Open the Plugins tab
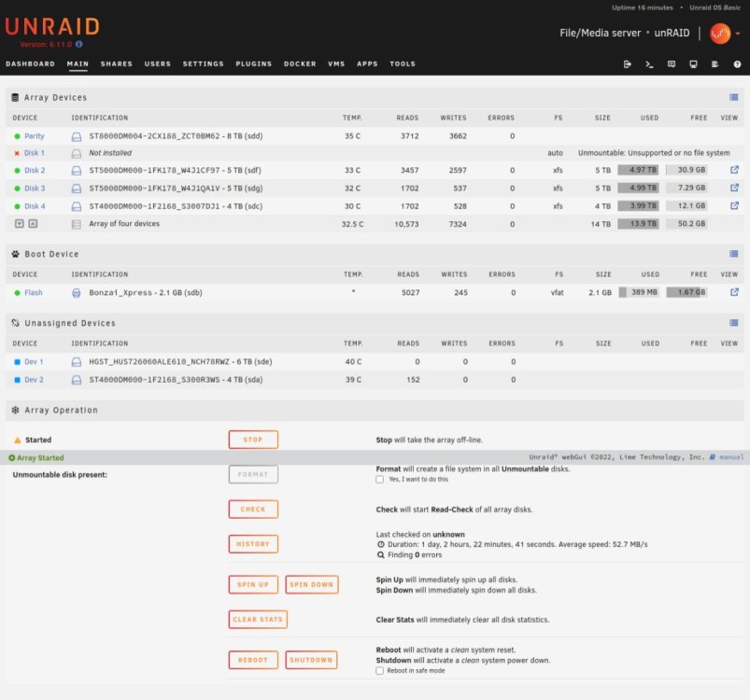The height and width of the screenshot is (700, 750). tap(253, 63)
